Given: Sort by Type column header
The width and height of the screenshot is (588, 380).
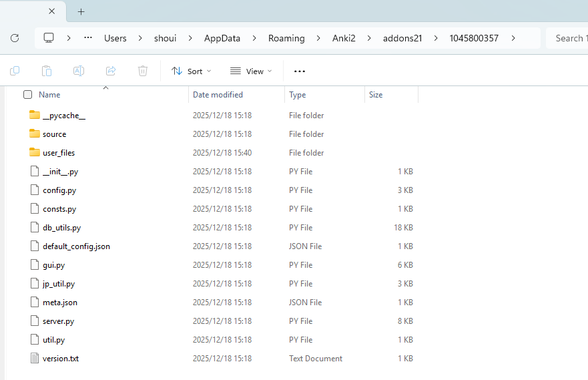Looking at the screenshot, I should click(298, 95).
